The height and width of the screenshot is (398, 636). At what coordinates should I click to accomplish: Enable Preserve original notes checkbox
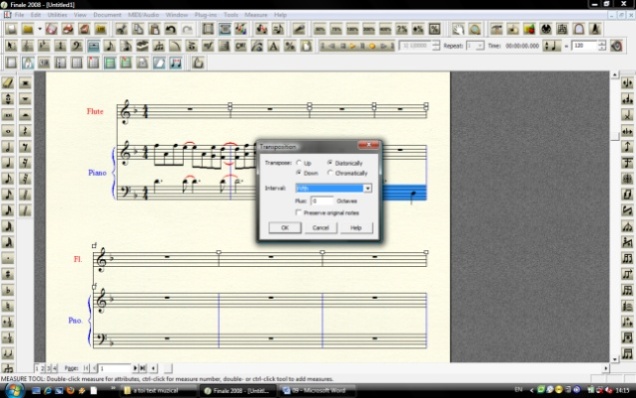click(299, 212)
